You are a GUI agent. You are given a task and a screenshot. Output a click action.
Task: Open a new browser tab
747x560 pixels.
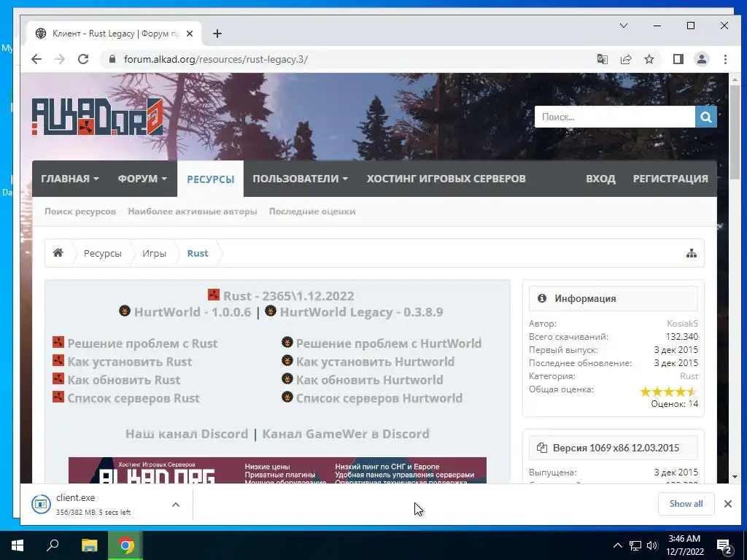(x=217, y=34)
